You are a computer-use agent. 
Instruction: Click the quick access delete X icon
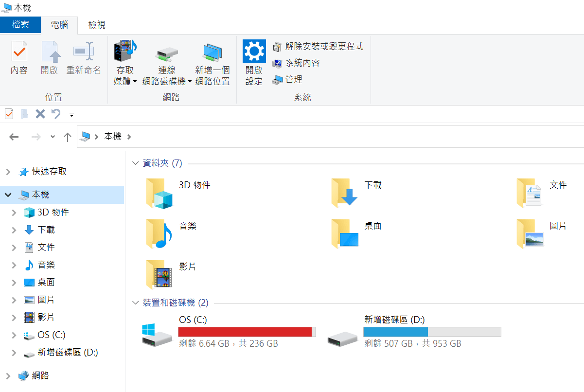pos(40,114)
